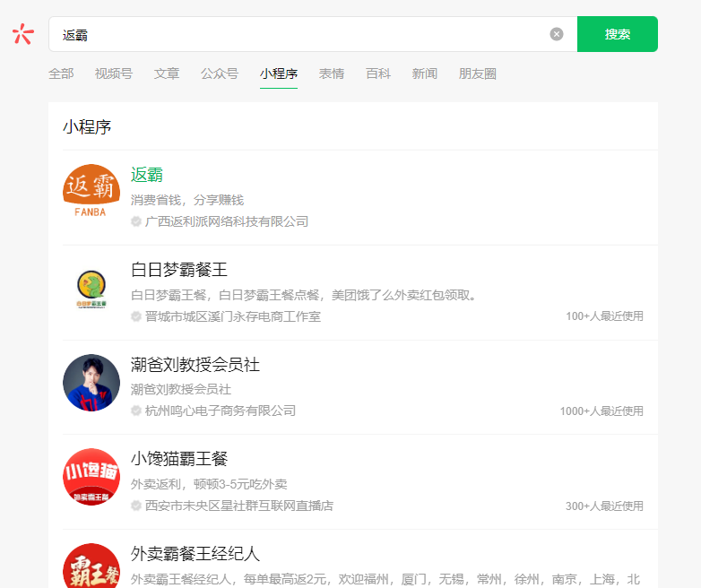Image resolution: width=701 pixels, height=588 pixels.
Task: Select the 朋友圈 tab
Action: tap(478, 73)
